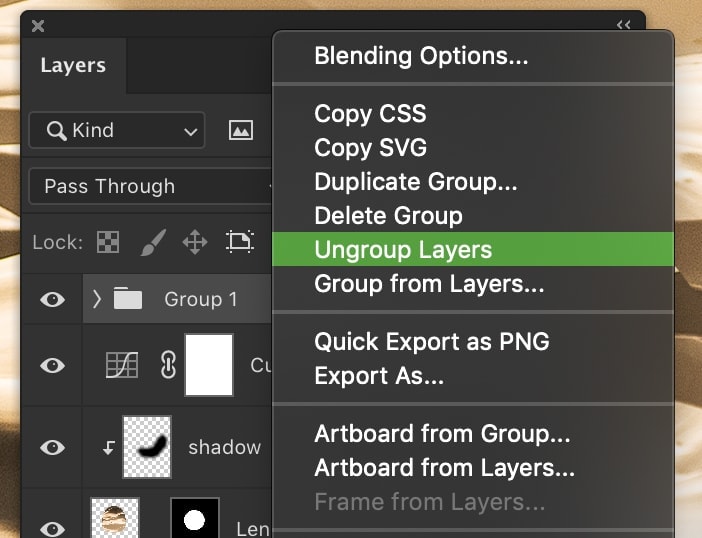Lock transparent pixels checkerboard icon
Screen dimensions: 702x538
point(108,242)
